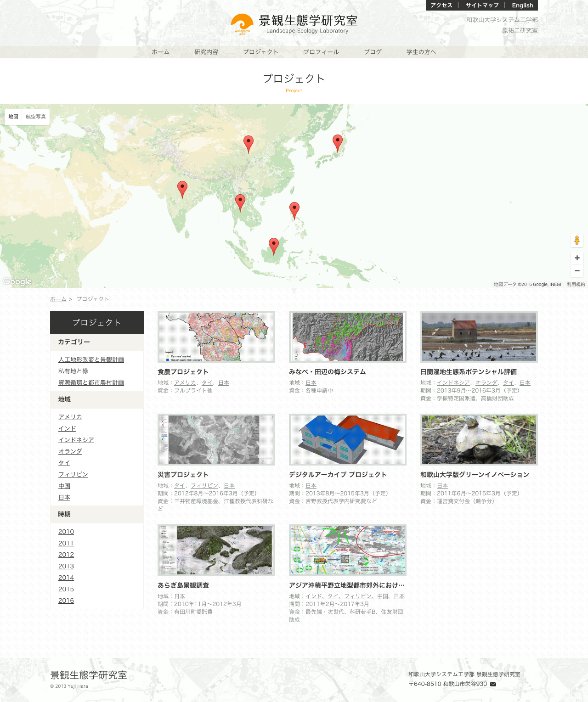Open the 研究内容 navigation menu item
This screenshot has height=702, width=588.
(206, 52)
